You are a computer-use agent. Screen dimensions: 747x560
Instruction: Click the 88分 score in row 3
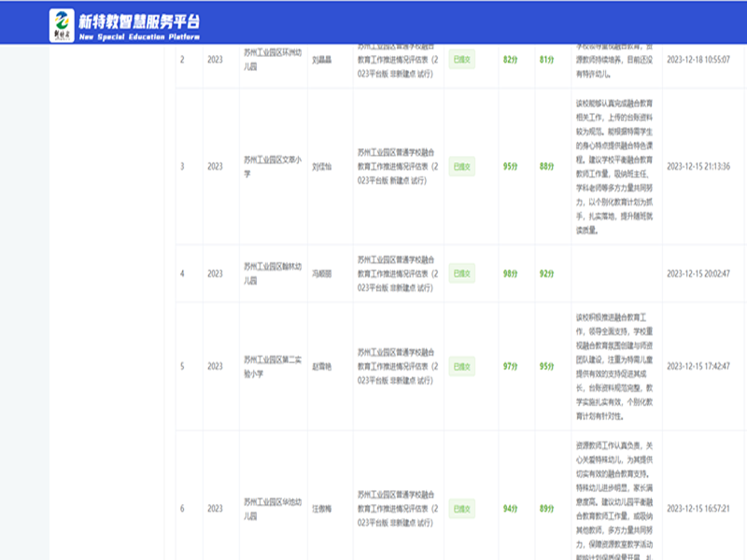(546, 166)
